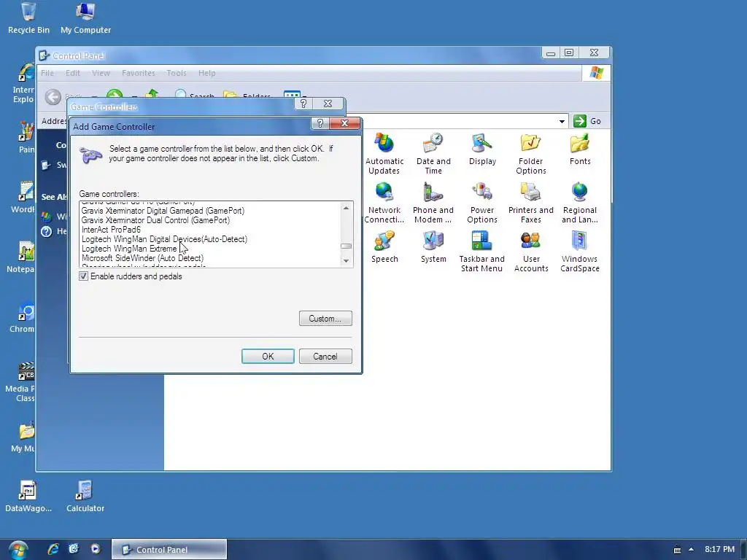Confirm with the OK button

268,356
